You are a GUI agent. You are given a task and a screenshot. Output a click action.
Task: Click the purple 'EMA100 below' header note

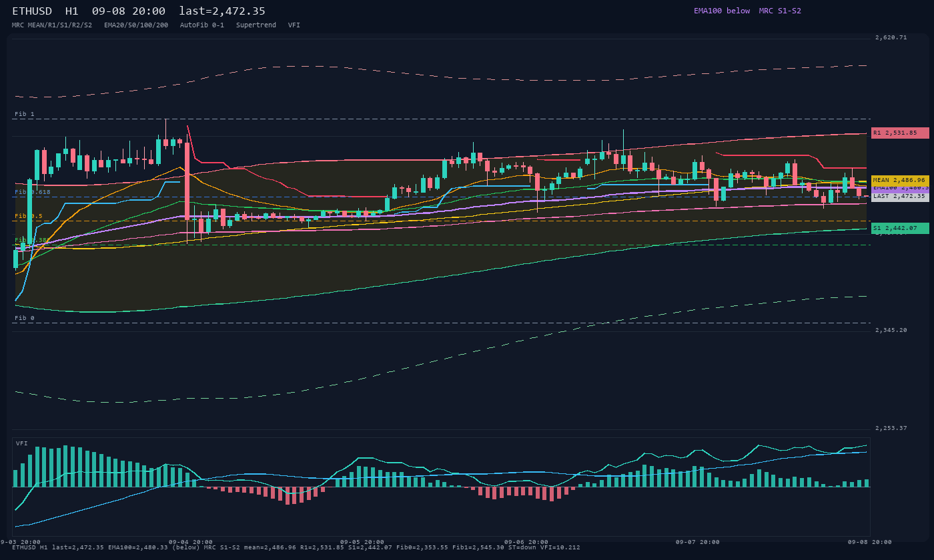[x=722, y=11]
